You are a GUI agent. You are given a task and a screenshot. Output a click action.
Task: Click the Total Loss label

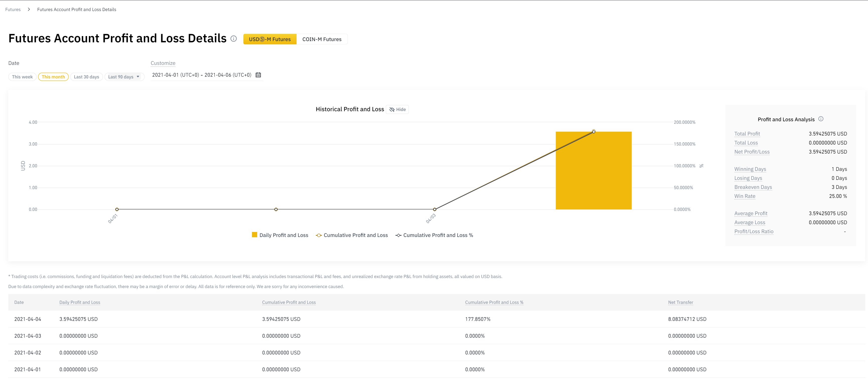tap(746, 143)
